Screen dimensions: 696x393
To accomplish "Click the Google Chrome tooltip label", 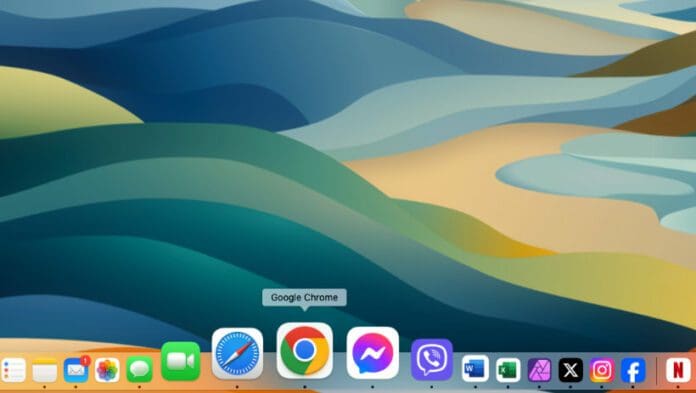I will (x=304, y=298).
